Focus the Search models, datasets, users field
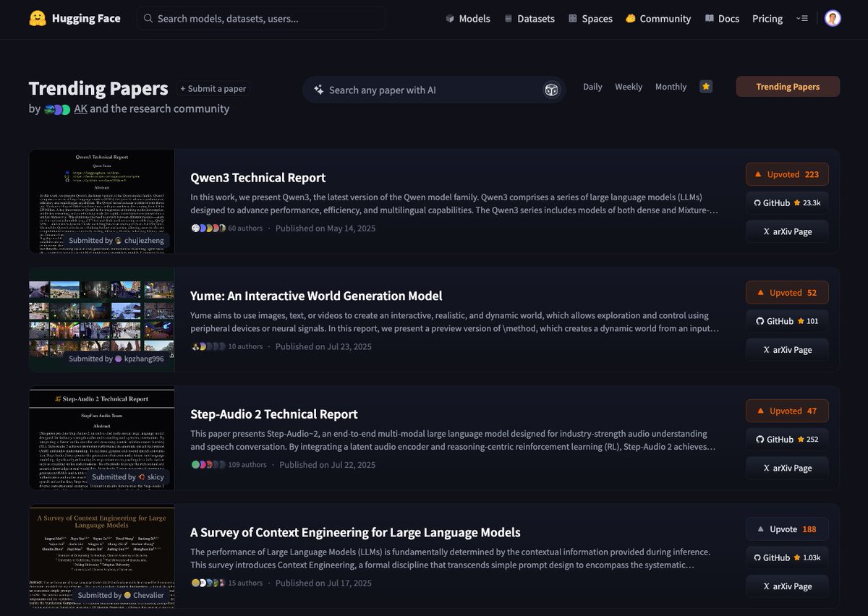The height and width of the screenshot is (616, 868). [261, 18]
